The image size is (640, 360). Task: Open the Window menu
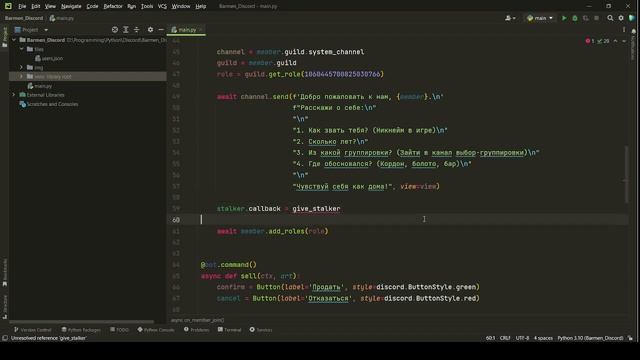pyautogui.click(x=181, y=6)
